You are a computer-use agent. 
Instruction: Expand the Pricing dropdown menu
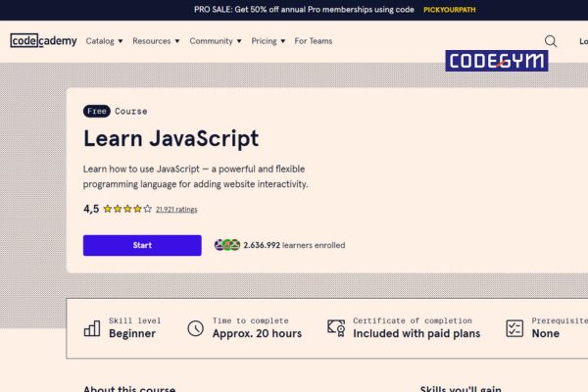coord(269,41)
